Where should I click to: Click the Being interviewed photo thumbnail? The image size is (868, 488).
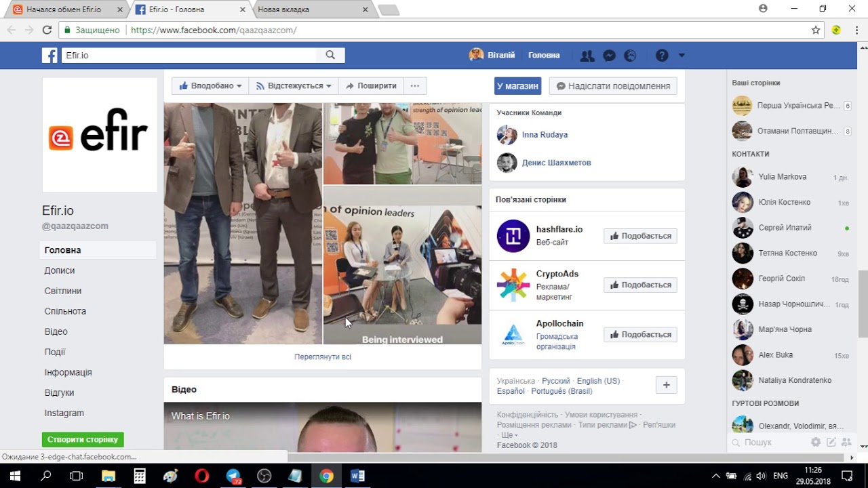click(x=402, y=265)
